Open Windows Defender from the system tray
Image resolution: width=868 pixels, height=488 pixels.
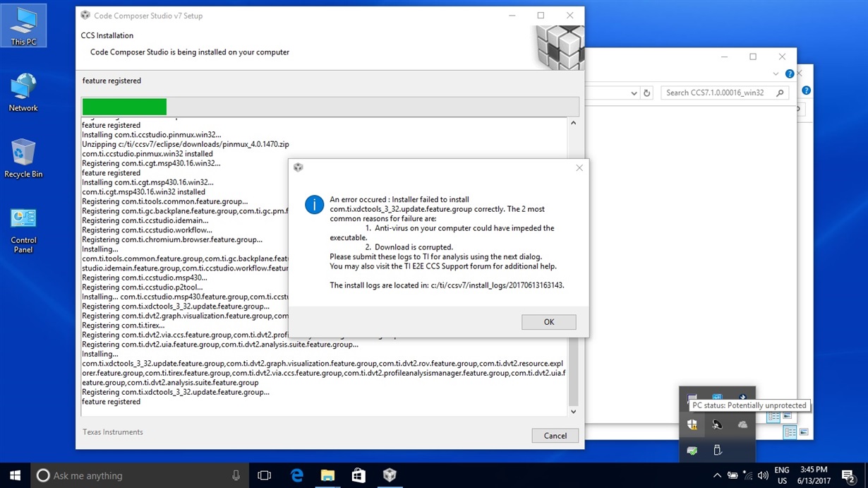tap(692, 424)
